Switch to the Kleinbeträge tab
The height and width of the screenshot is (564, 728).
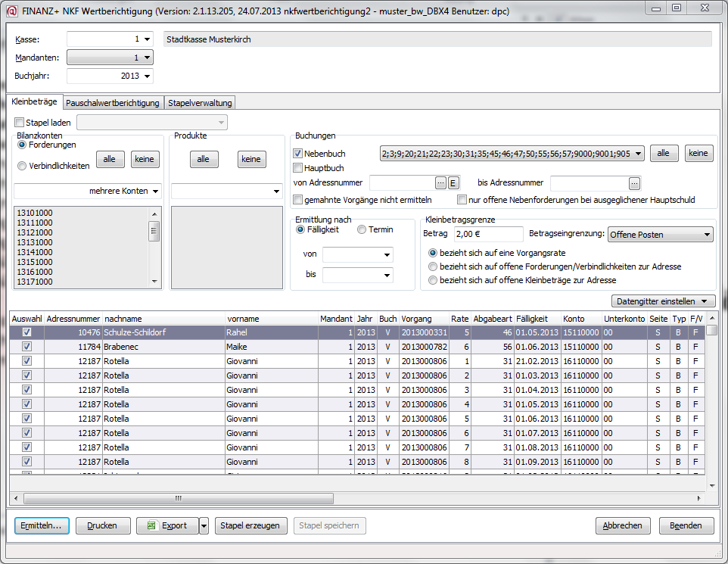coord(34,101)
